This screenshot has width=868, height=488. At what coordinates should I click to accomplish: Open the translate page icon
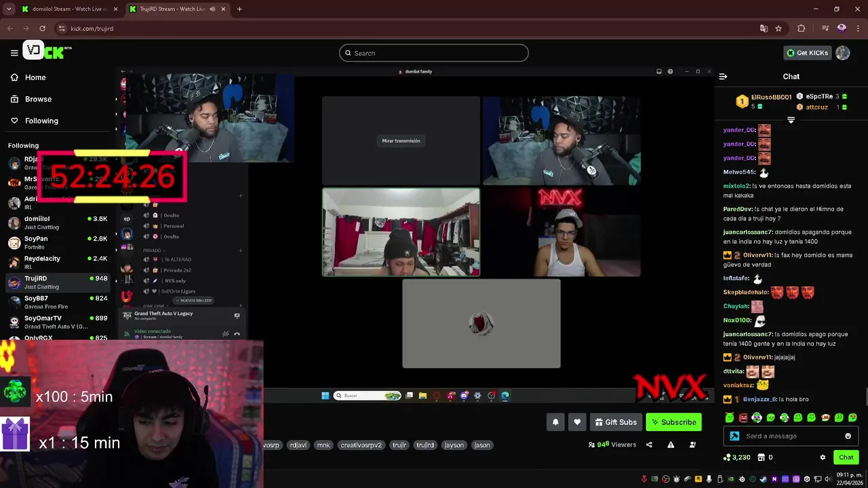tap(764, 28)
